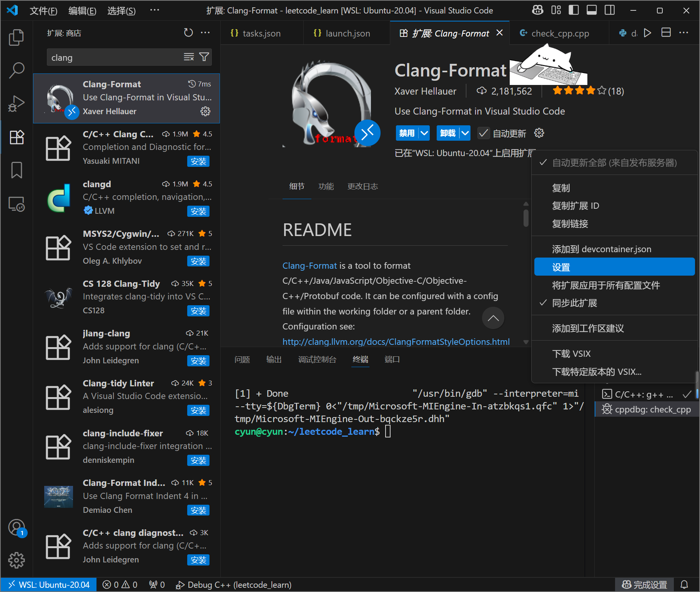Click the README vertical scrollbar thumb
700x592 pixels.
point(526,218)
